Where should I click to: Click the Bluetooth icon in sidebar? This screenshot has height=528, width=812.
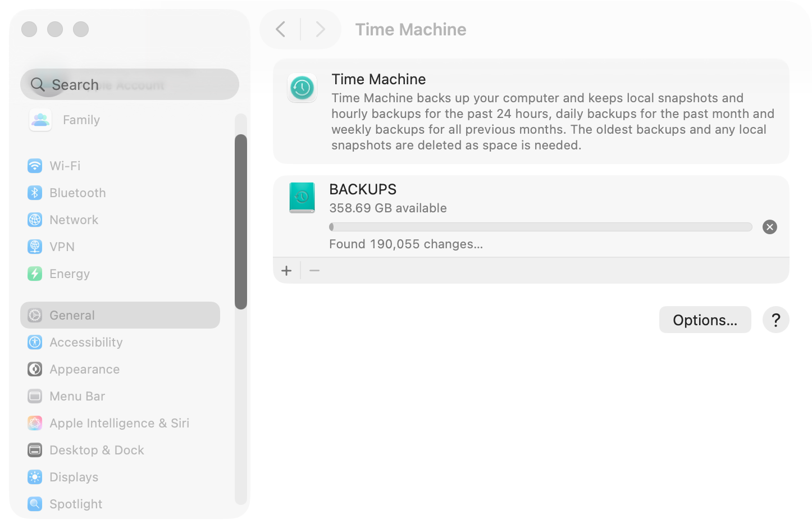point(35,193)
